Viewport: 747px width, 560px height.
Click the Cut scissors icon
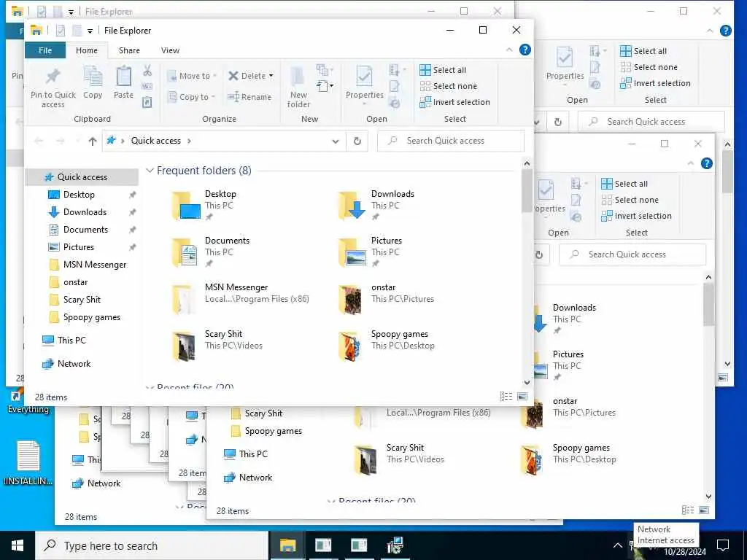(x=147, y=71)
